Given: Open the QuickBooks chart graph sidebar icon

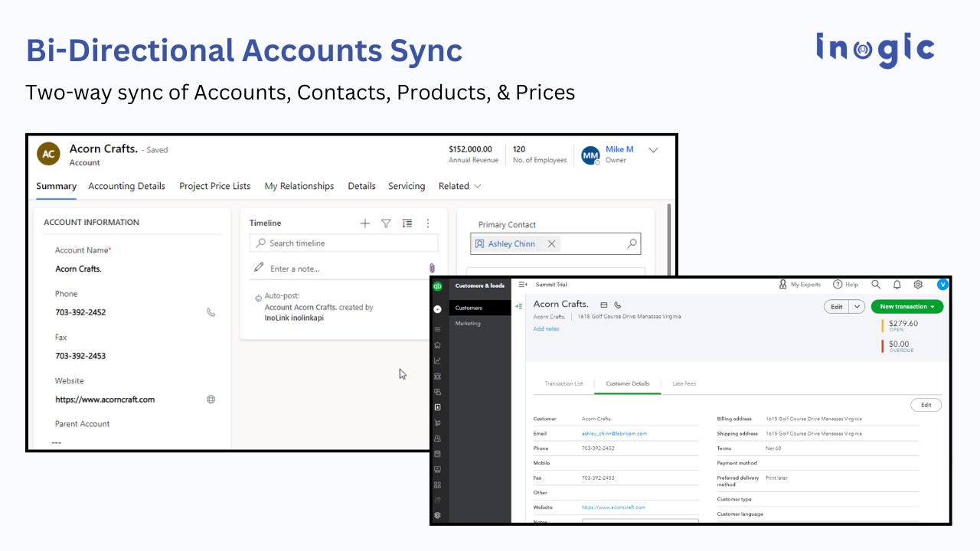Looking at the screenshot, I should point(437,360).
